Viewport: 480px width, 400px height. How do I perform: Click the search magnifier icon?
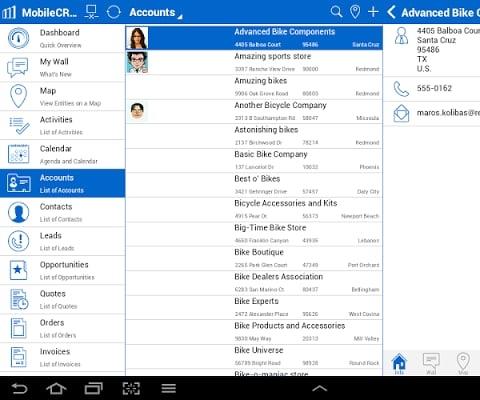(x=336, y=12)
